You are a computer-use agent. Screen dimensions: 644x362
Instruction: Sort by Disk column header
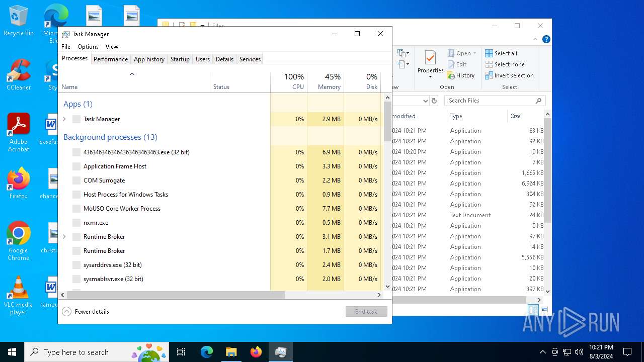[x=362, y=82]
